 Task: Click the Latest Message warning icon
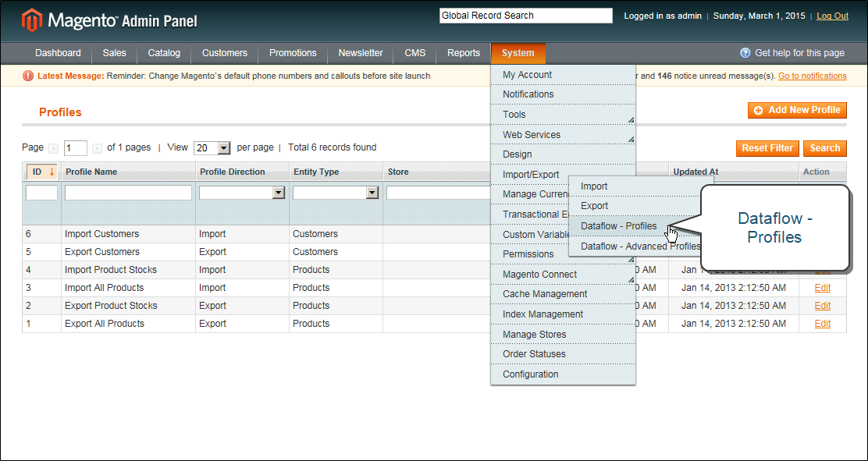point(27,76)
